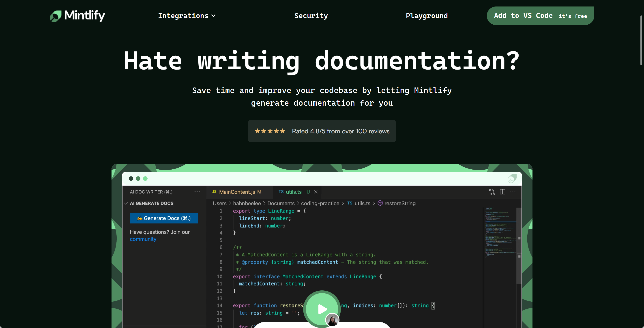Click the editor vertical scrollbar

coord(519,246)
